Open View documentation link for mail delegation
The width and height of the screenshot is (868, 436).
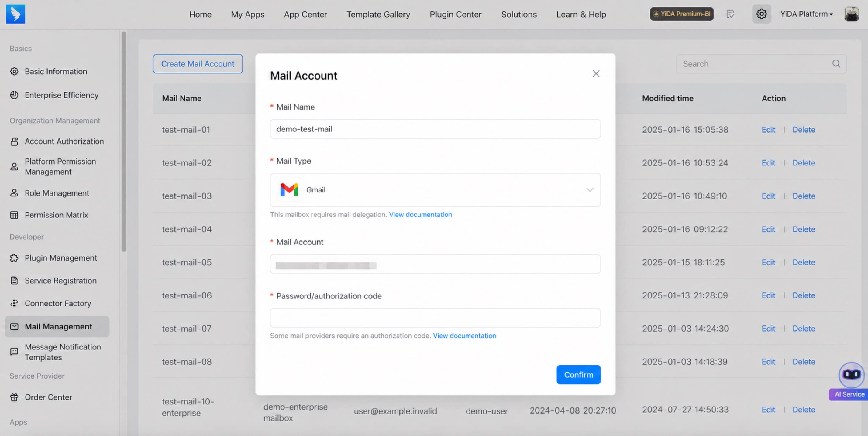point(420,214)
